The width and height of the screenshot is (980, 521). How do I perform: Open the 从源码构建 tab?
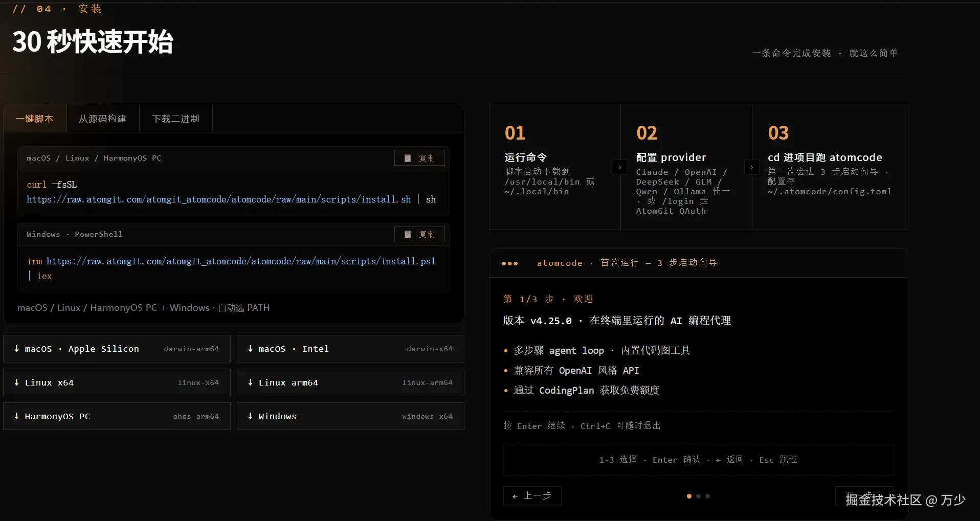(103, 119)
